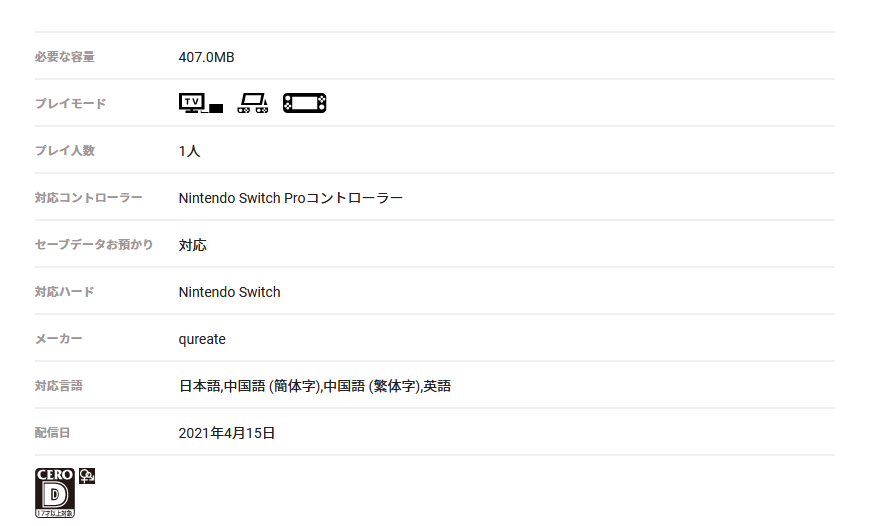Click the セーブデータお預かり label
This screenshot has width=881, height=526.
[x=94, y=244]
